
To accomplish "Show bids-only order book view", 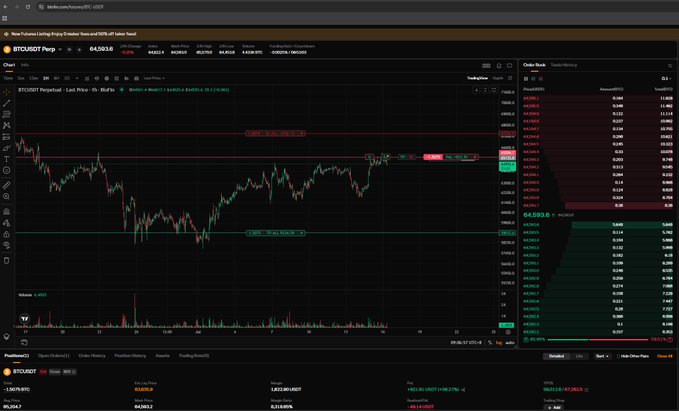I will [x=534, y=78].
